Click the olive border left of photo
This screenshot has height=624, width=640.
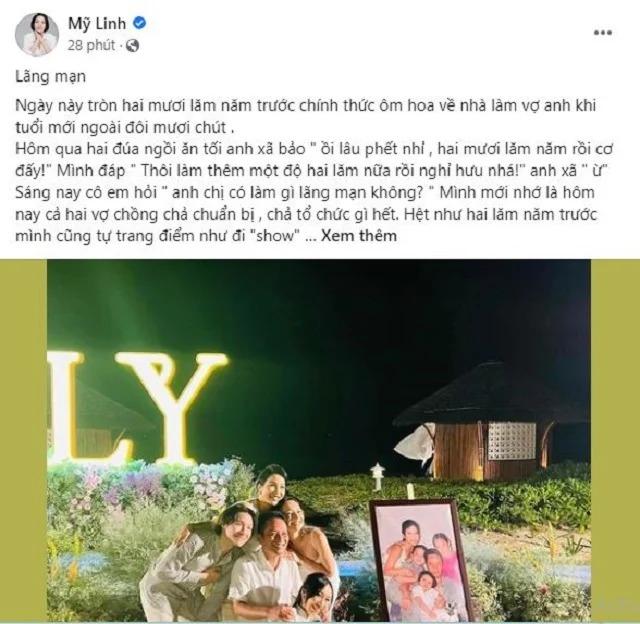tap(23, 440)
